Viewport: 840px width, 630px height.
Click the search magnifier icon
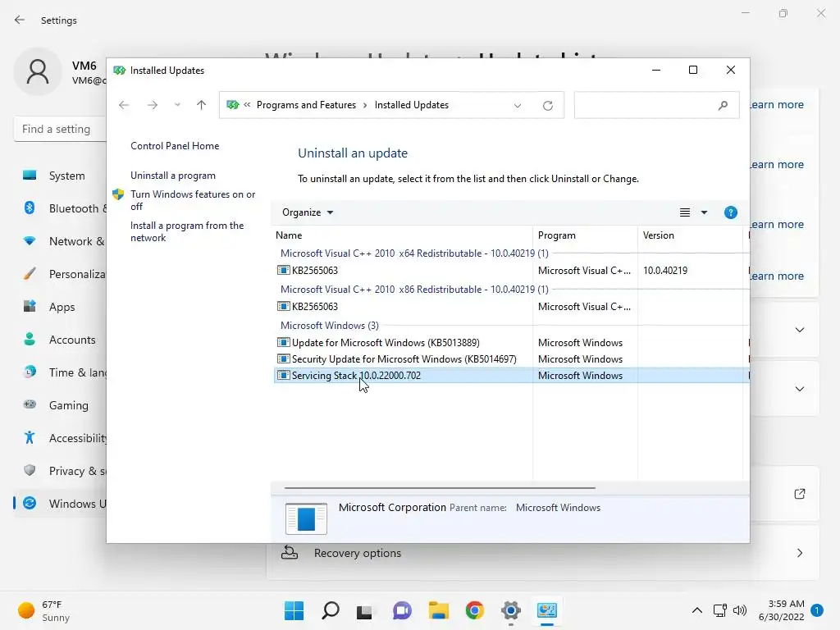[724, 105]
